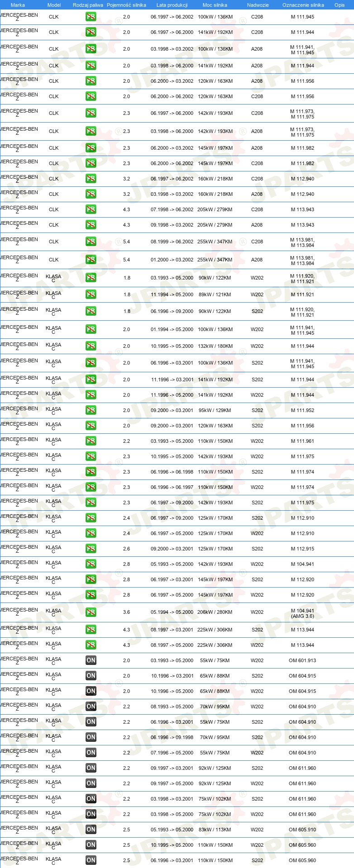Click the power value '89kW / 121KM'

215,294
